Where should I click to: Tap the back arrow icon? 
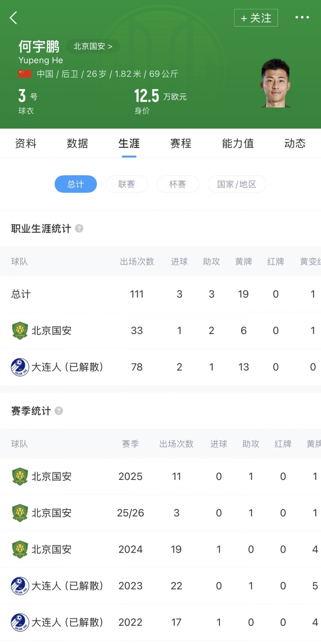[13, 18]
